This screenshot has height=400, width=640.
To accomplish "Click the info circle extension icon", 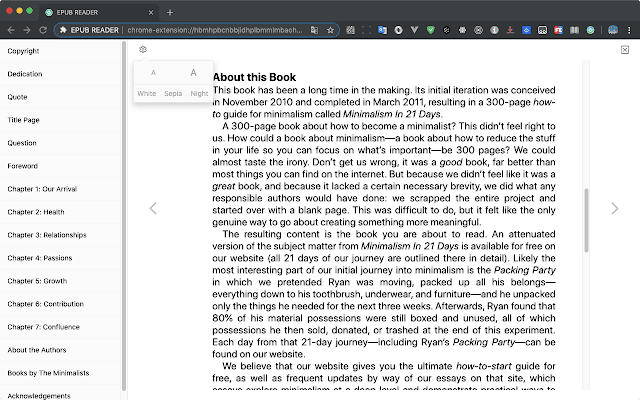I will click(x=494, y=30).
